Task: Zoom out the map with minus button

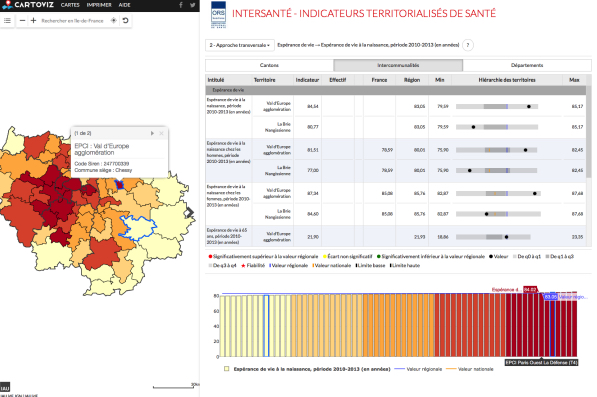Action: point(22,21)
